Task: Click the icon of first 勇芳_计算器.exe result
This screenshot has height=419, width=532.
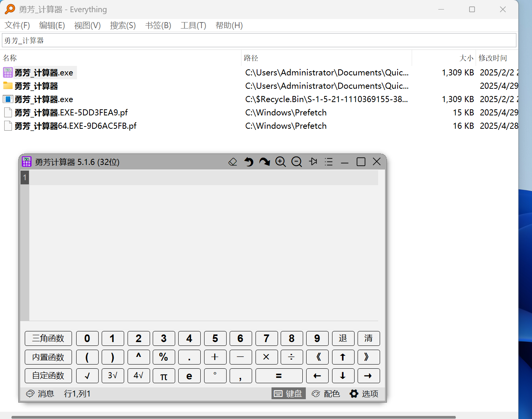Action: [x=8, y=72]
